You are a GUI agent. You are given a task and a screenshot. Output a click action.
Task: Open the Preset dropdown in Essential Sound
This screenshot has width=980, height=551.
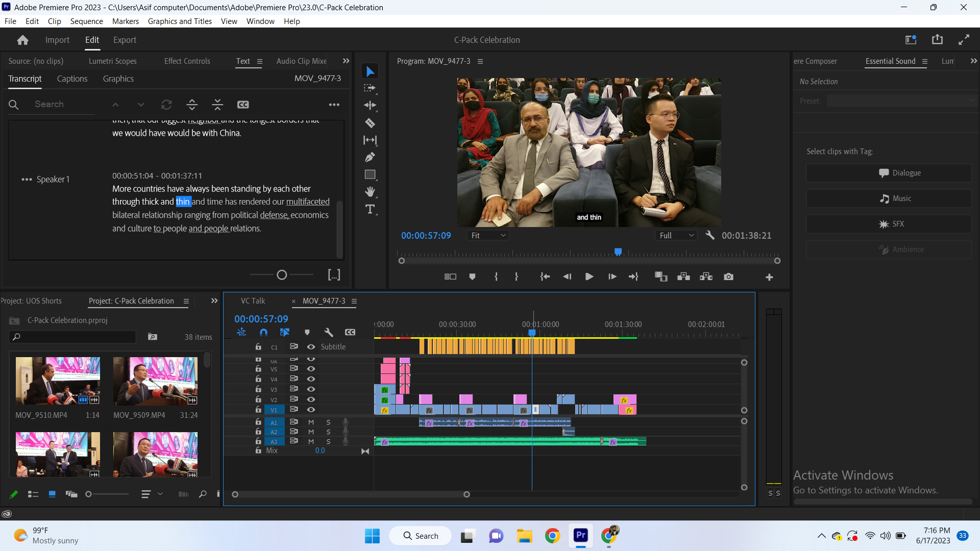(x=902, y=101)
